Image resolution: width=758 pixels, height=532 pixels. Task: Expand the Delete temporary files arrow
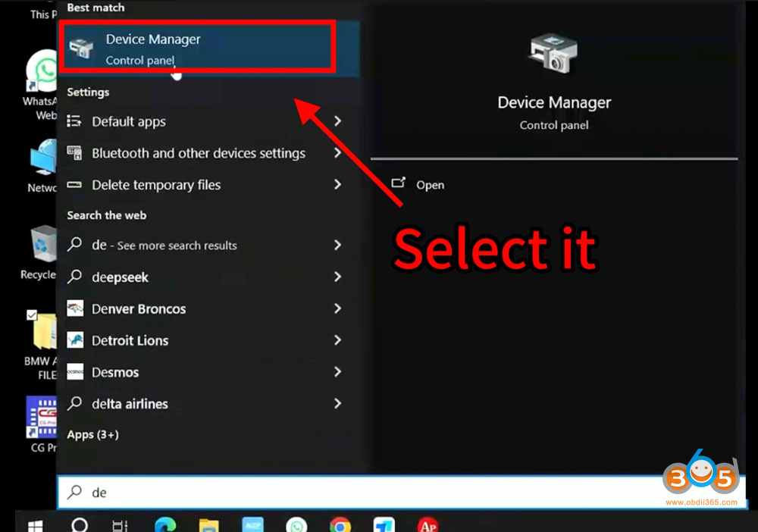pos(337,185)
